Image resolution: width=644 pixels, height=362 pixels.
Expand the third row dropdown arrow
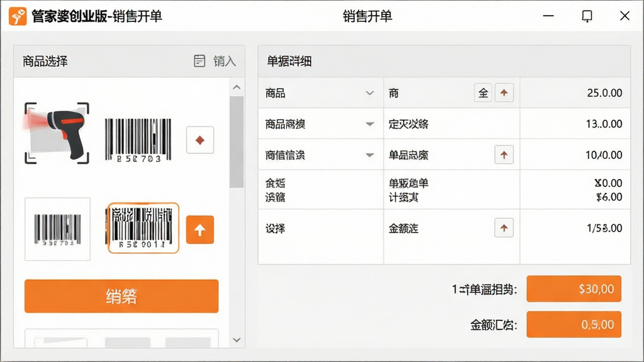coord(370,155)
